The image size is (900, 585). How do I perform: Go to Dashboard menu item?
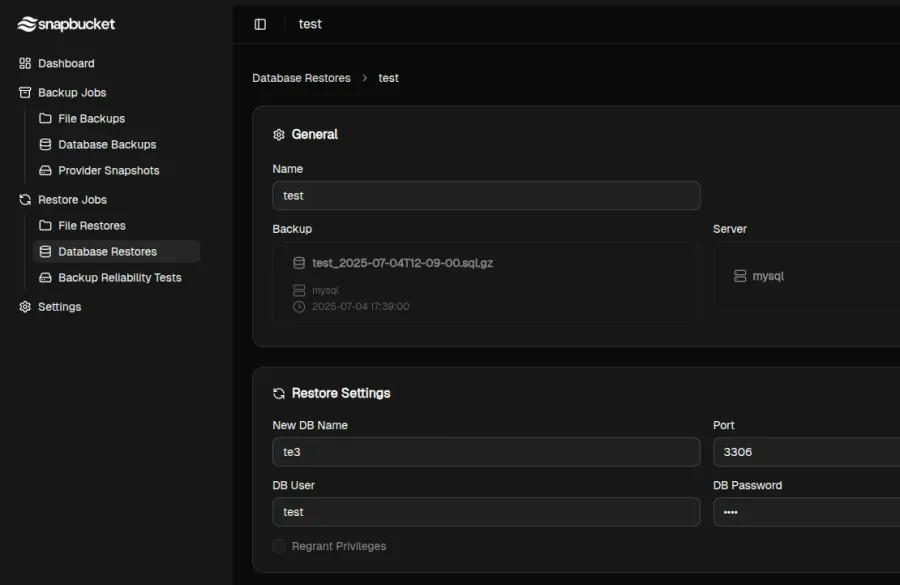(x=66, y=63)
